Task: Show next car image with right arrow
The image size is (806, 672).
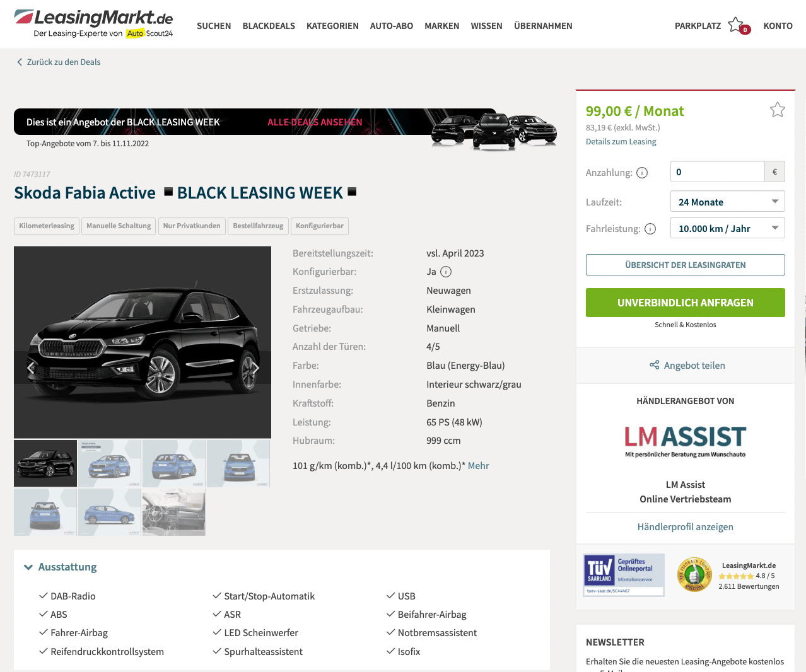Action: pos(255,368)
